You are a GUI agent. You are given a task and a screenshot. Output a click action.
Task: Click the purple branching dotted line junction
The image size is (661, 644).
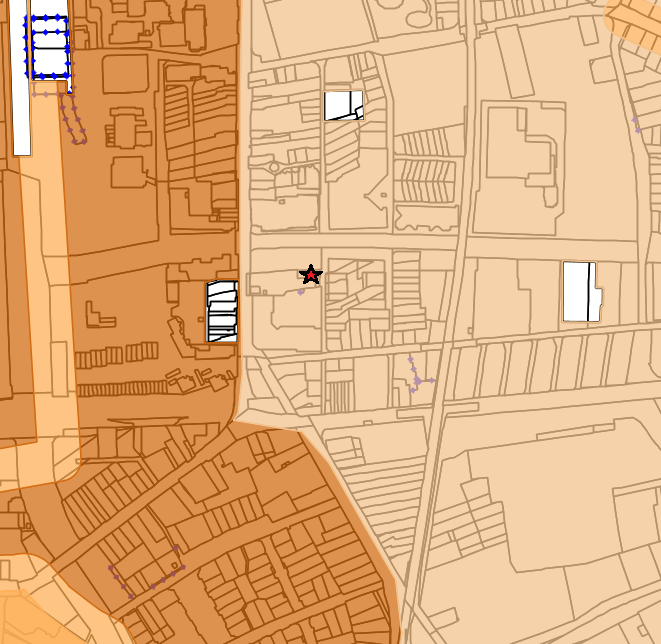[x=417, y=380]
